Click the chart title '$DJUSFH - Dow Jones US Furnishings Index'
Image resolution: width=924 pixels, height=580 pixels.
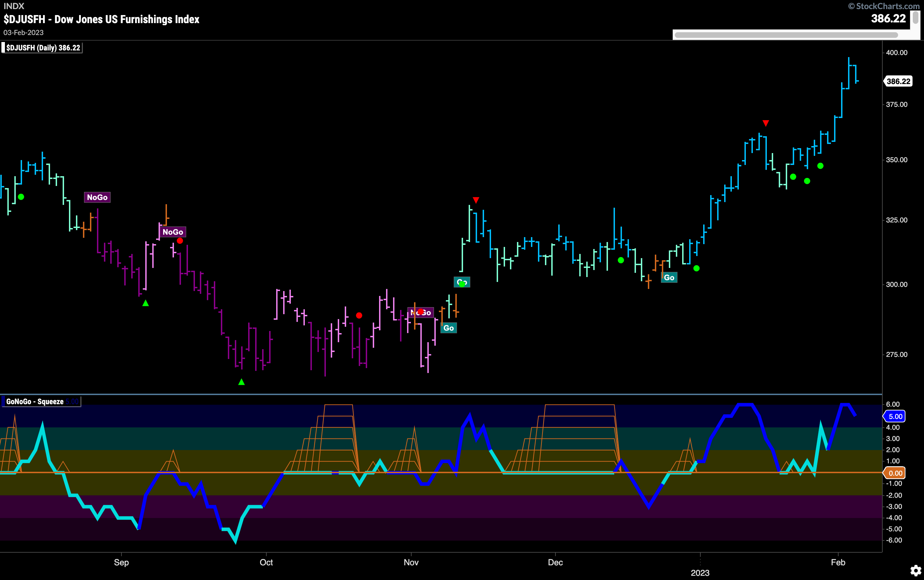[x=101, y=19]
